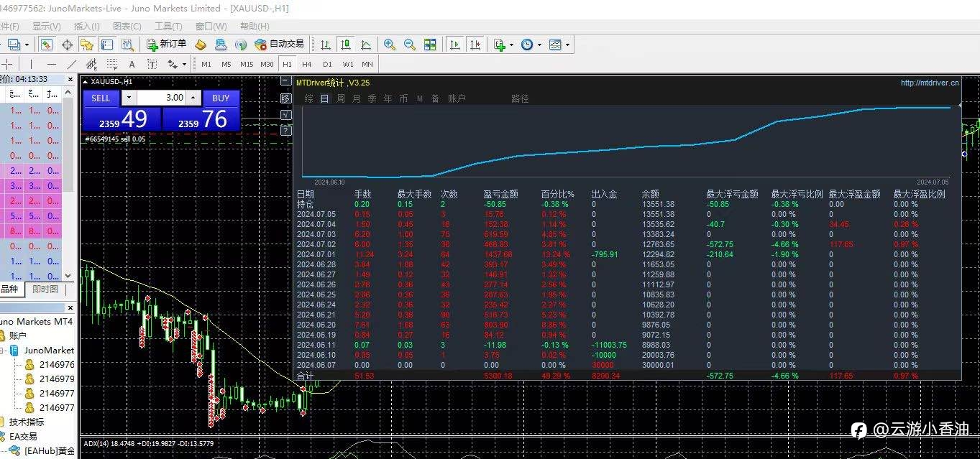Select the 技术指标 navigator item

point(26,422)
